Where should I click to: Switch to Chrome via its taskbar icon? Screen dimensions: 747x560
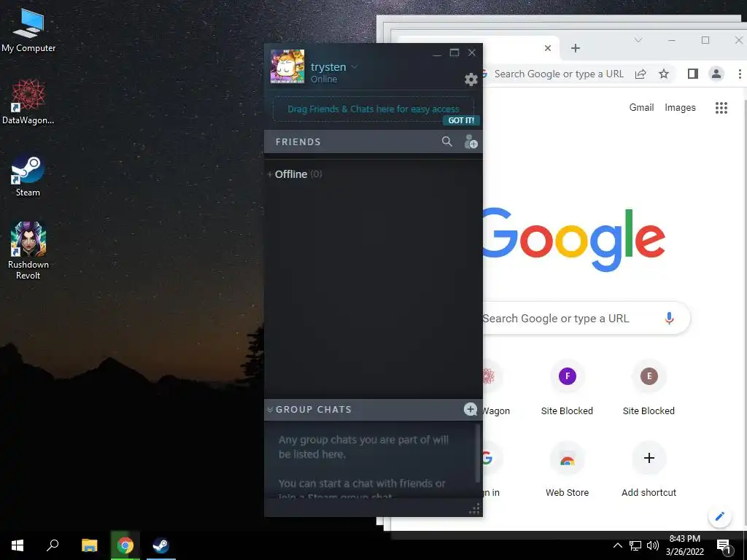click(x=125, y=545)
